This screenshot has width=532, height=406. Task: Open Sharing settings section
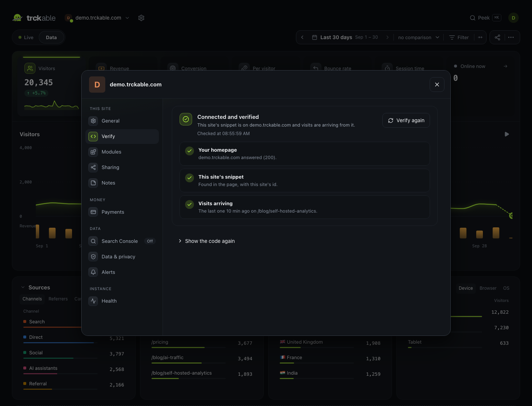pos(122,168)
